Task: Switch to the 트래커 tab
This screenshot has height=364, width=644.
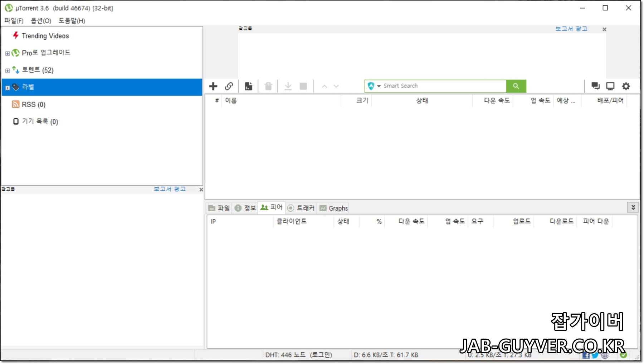Action: point(301,208)
